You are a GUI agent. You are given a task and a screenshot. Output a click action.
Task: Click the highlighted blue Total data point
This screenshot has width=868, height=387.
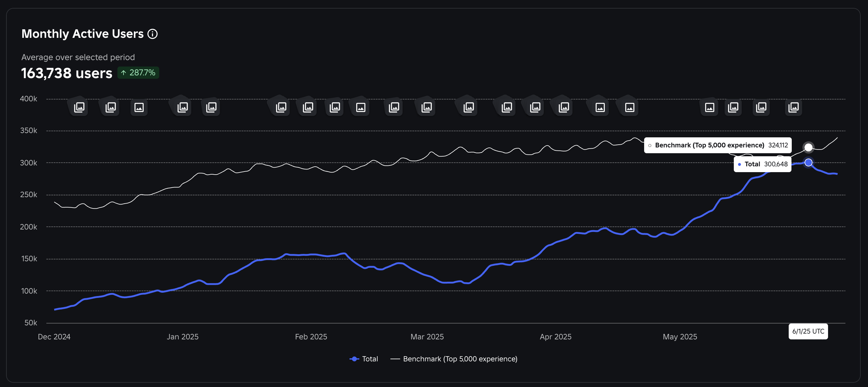coord(808,163)
